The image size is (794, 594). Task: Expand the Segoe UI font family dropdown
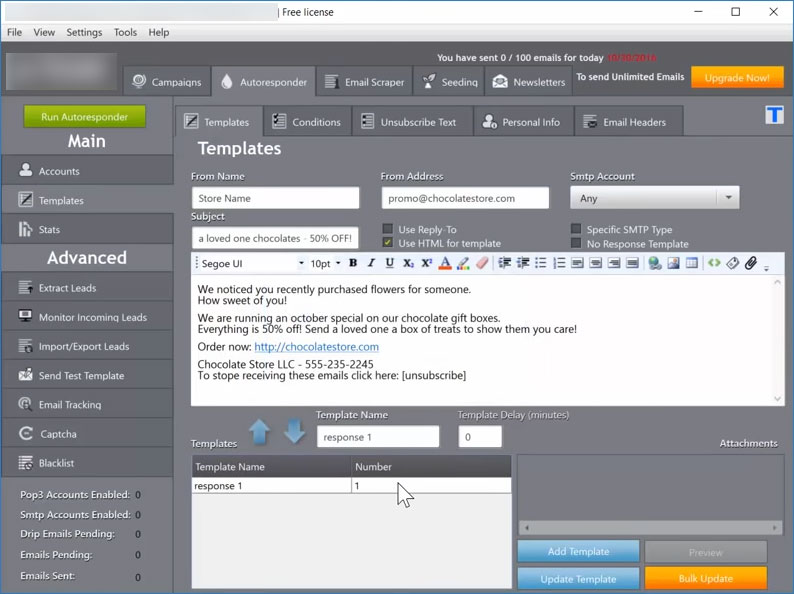301,264
